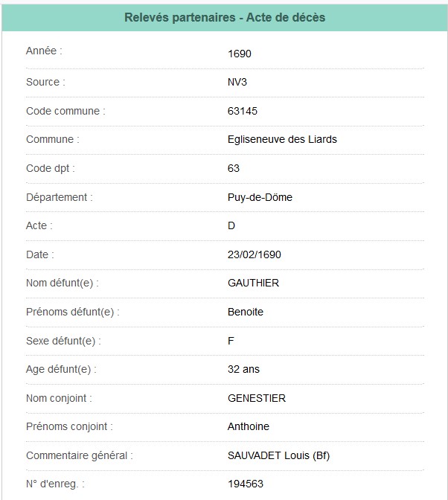Click the record number 194563
Screen dimensions: 448x500
click(x=246, y=484)
